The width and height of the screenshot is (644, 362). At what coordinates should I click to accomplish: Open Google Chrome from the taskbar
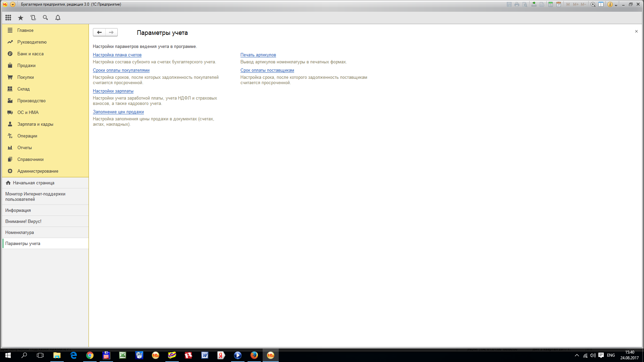pos(90,355)
